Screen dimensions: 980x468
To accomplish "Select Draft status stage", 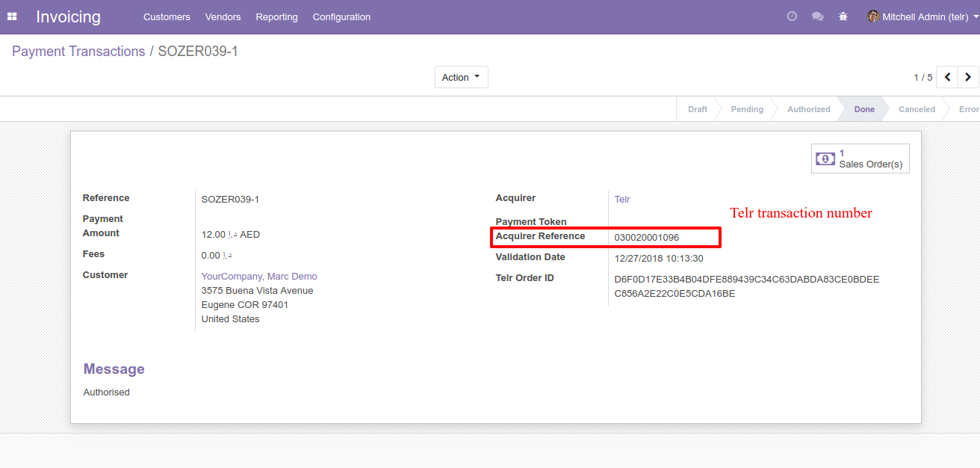I will pos(698,109).
